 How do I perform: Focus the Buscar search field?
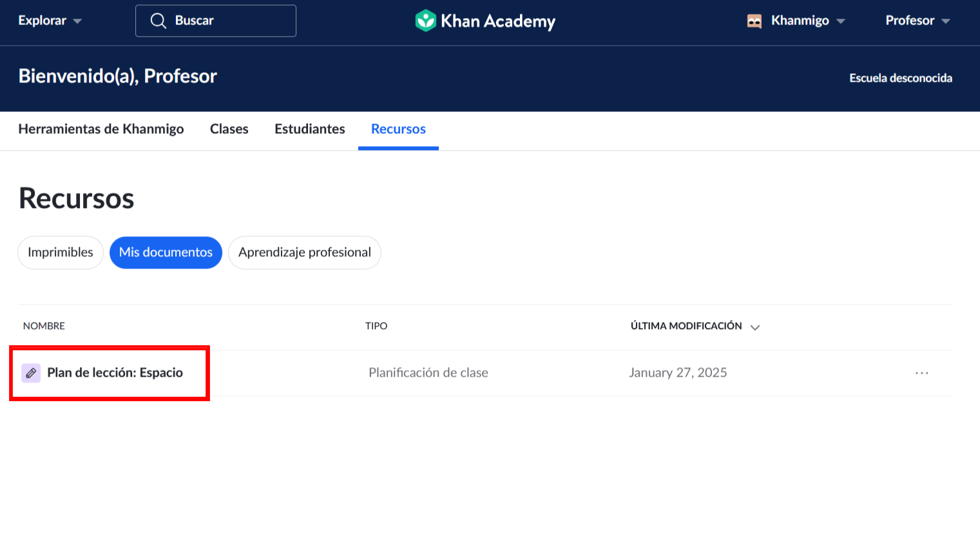click(x=216, y=21)
